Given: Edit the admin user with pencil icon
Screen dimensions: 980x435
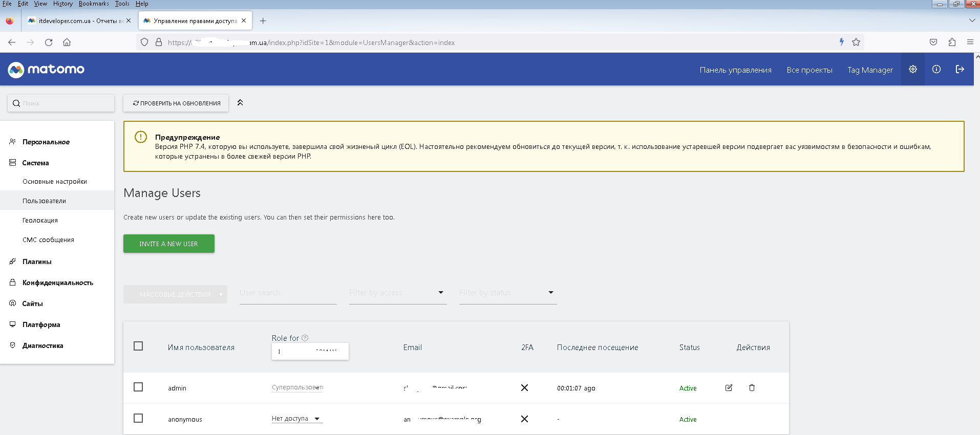Looking at the screenshot, I should (729, 388).
